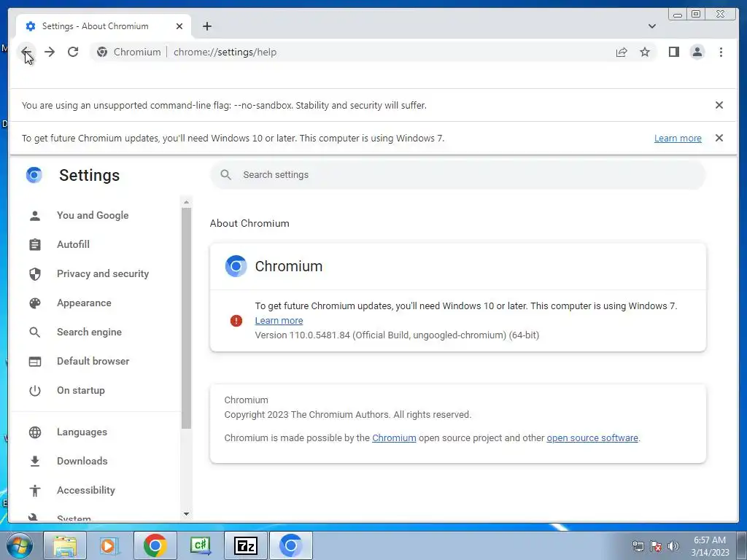Click the clipboard icon beside Autofill
The width and height of the screenshot is (747, 560).
tap(35, 245)
